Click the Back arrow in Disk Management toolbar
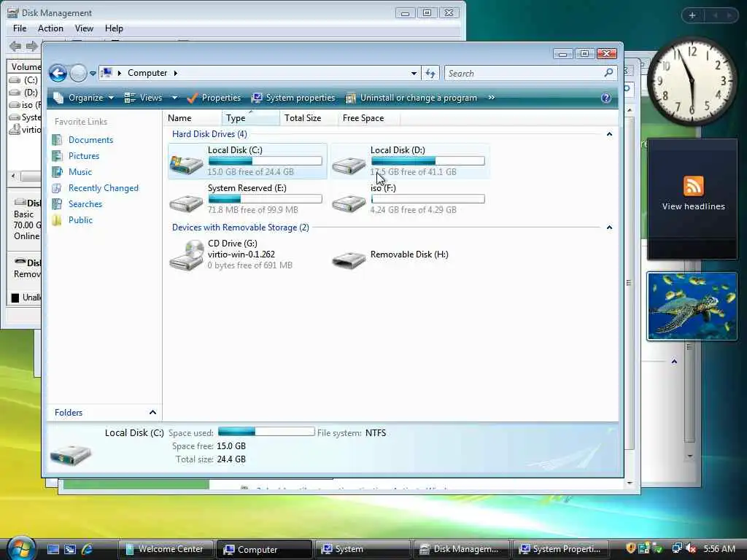 (x=15, y=46)
